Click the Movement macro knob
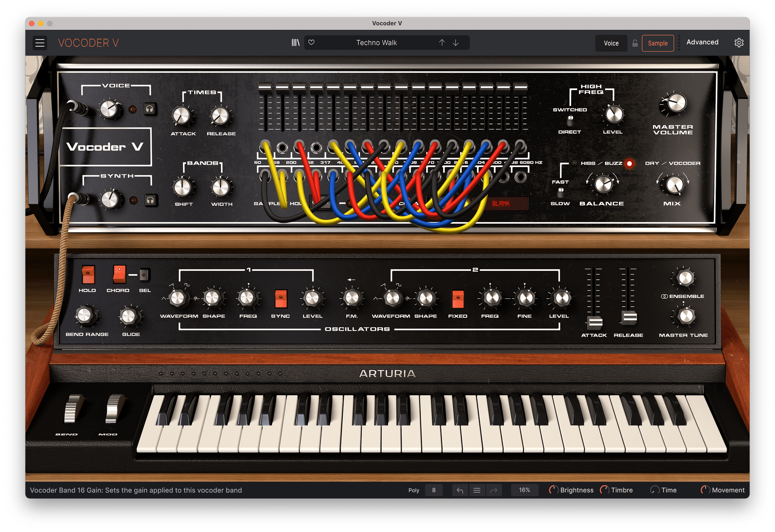Viewport: 775px width, 532px height. 705,490
